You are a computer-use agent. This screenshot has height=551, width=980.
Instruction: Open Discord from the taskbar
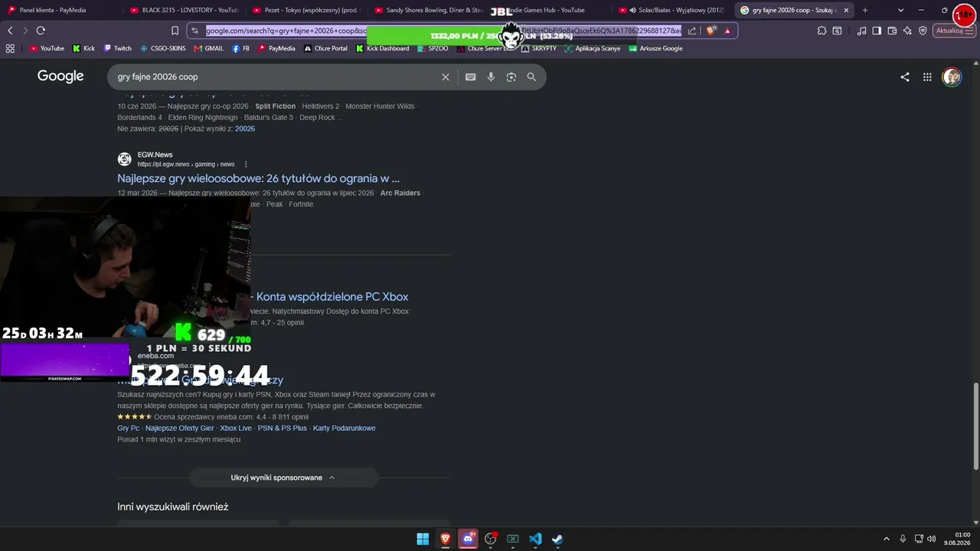(468, 539)
